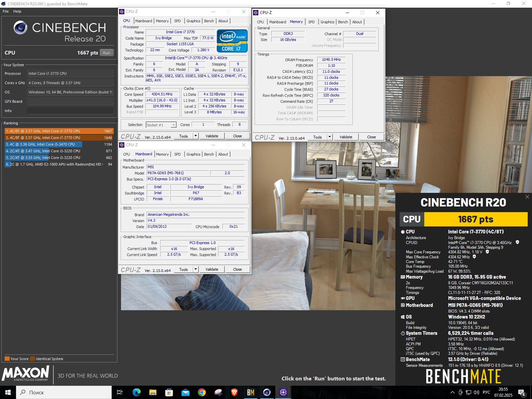
Task: Open CPU tab in Mainboard CPU-Z window
Action: (x=126, y=154)
